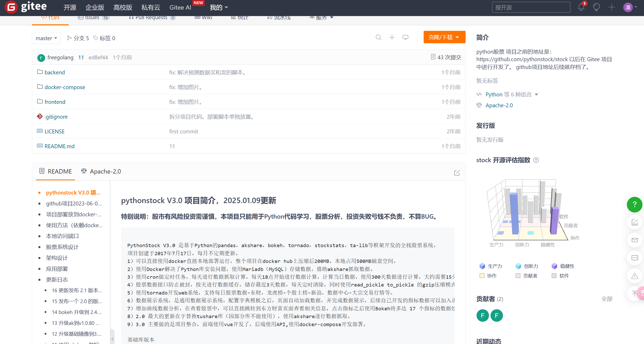The height and width of the screenshot is (344, 644).
Task: Click the green help question mark button
Action: (634, 205)
